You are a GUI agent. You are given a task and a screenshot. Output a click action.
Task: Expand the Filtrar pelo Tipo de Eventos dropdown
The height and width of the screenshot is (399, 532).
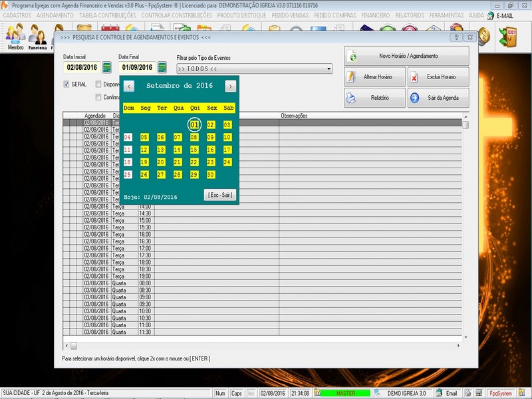click(329, 69)
